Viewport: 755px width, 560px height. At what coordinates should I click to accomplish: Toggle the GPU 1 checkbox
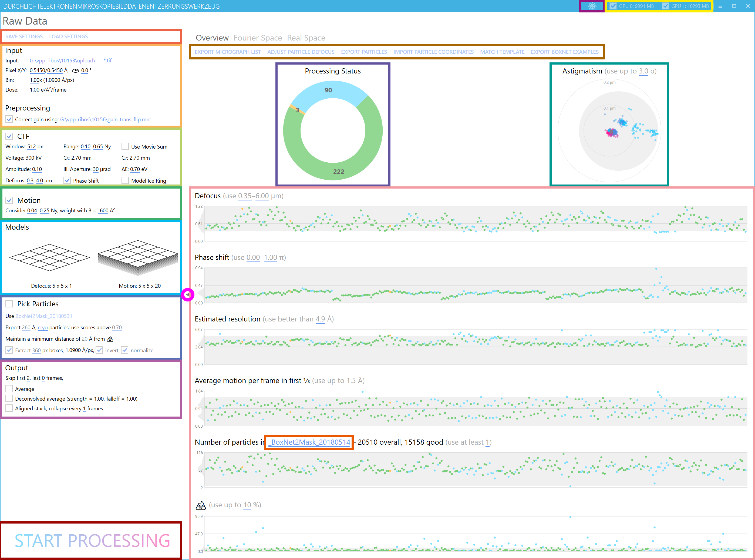coord(666,6)
